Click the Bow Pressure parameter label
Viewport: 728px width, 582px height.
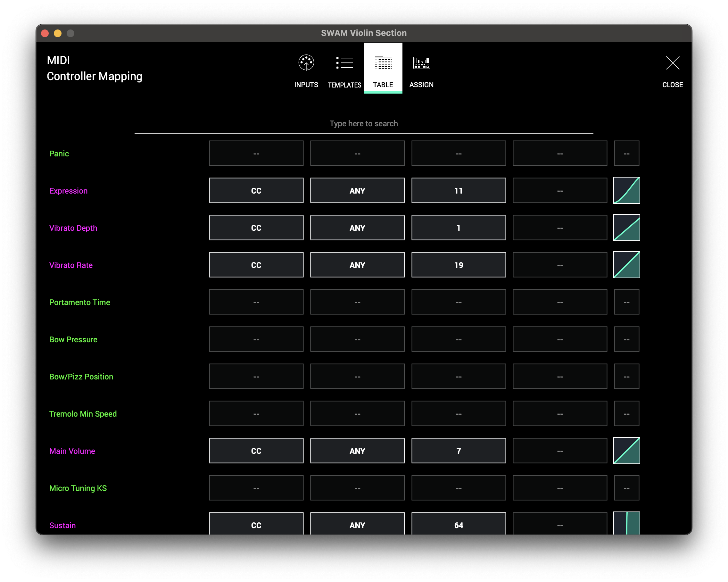(73, 339)
